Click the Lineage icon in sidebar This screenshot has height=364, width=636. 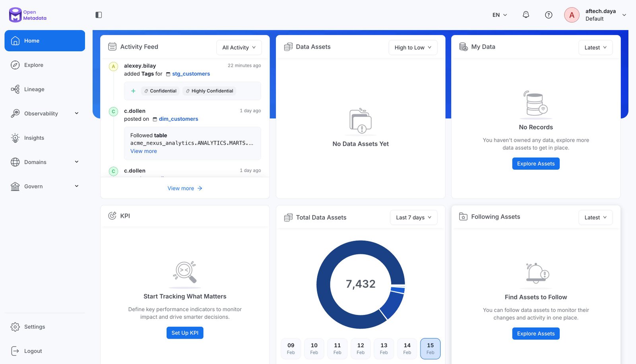tap(15, 89)
